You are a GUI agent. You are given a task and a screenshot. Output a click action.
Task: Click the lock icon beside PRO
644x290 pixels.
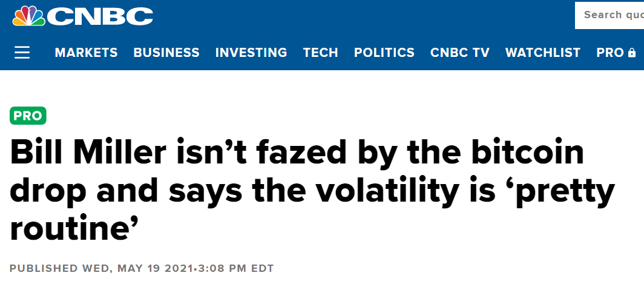tap(632, 53)
